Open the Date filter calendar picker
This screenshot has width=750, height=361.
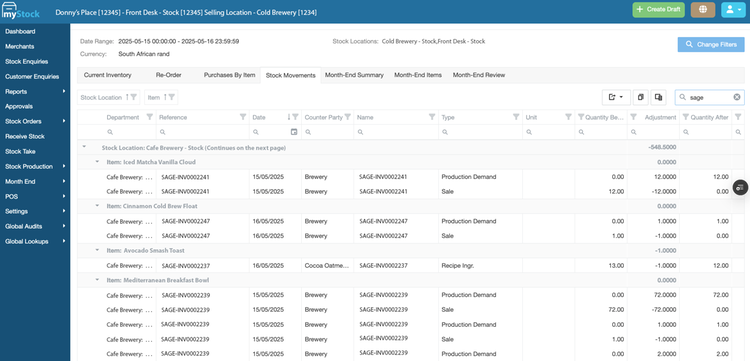tap(294, 131)
